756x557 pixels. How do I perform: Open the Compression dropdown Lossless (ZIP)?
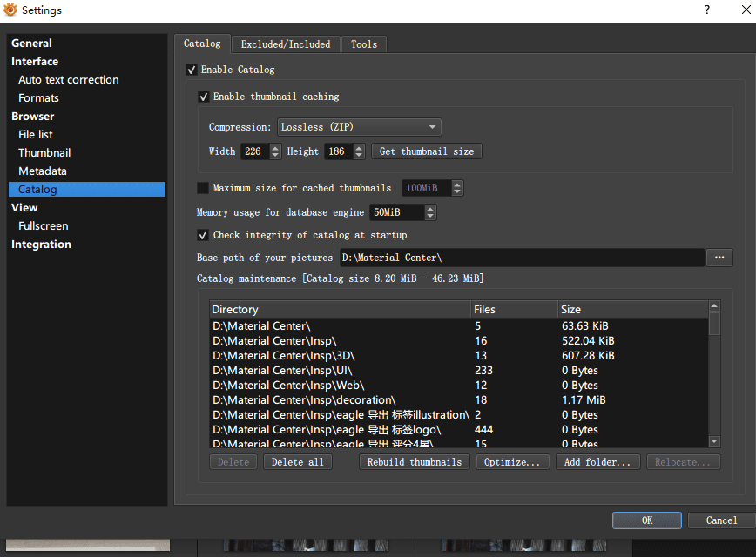click(359, 127)
